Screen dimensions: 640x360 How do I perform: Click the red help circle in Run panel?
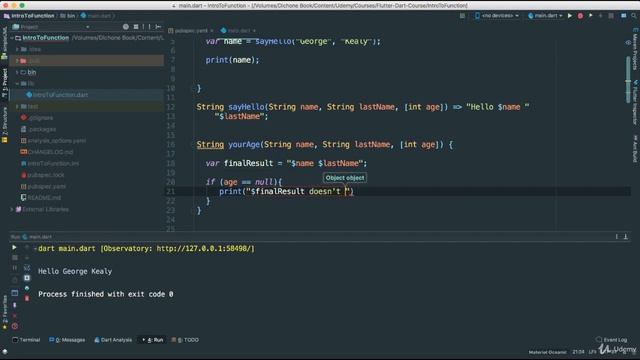coord(15,326)
